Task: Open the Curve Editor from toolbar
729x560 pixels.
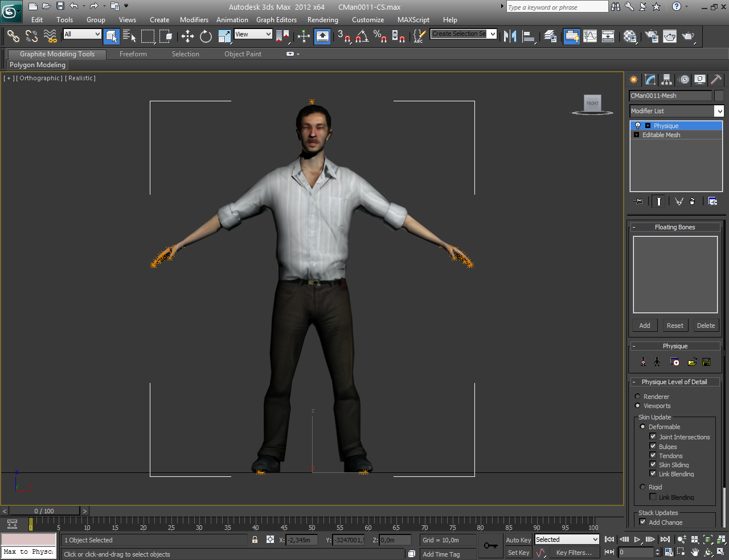Action: 590,36
